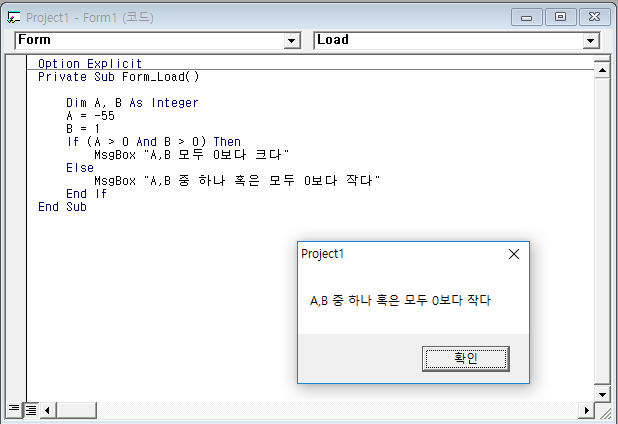Click the 'If (A > 0 And B > 0) Then' line
618x424 pixels.
coord(153,142)
